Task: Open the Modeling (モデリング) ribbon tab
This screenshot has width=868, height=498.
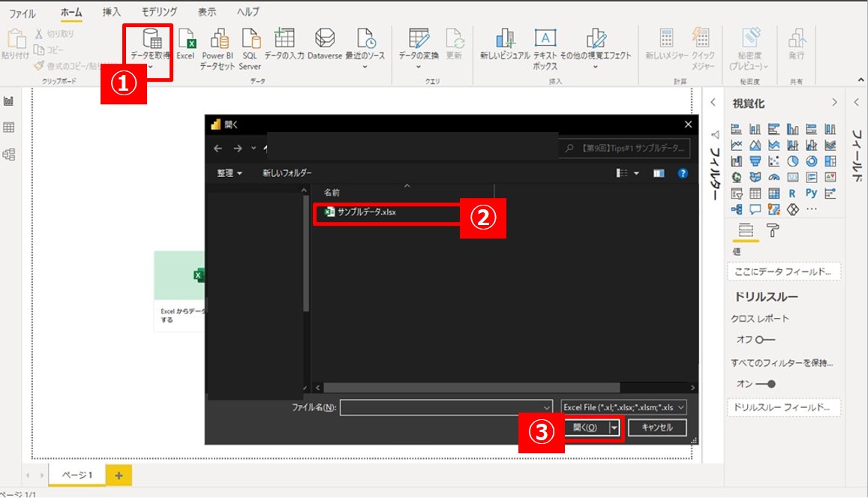Action: [x=159, y=12]
